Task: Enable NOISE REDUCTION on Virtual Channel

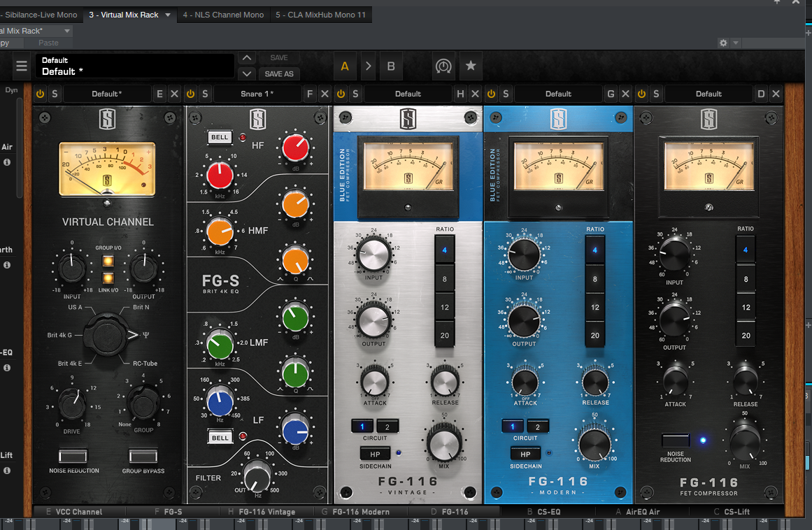Action: click(x=73, y=455)
